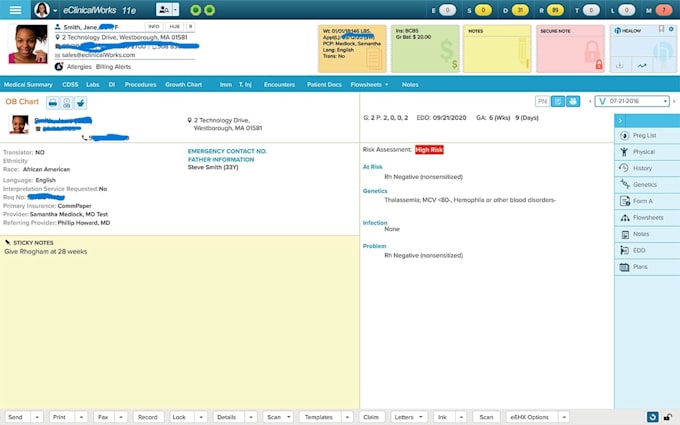Image resolution: width=680 pixels, height=425 pixels.
Task: Click the red lock in Secure Note
Action: tap(599, 65)
